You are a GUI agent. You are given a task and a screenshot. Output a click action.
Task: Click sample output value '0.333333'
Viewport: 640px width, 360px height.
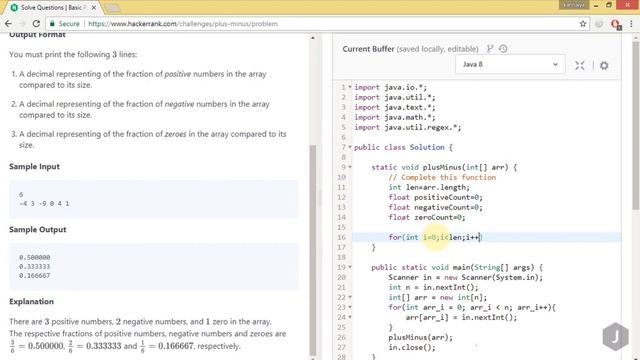click(x=35, y=267)
